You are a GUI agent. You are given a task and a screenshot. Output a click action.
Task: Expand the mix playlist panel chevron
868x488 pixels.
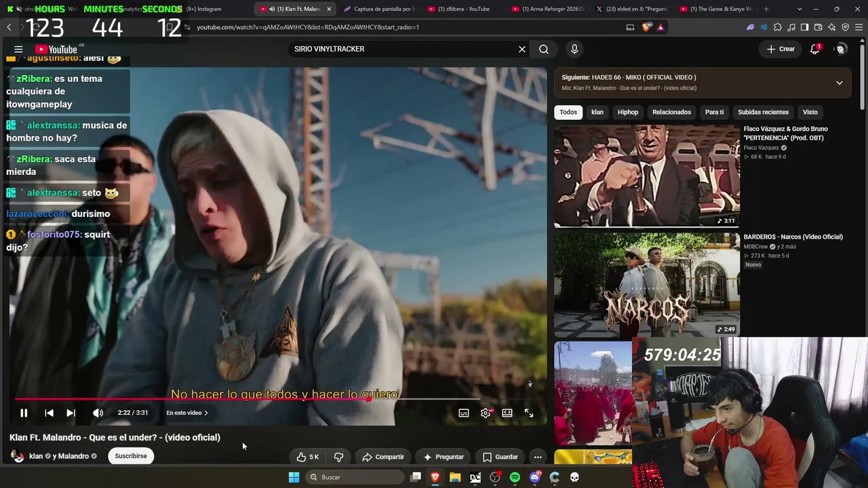[x=840, y=83]
